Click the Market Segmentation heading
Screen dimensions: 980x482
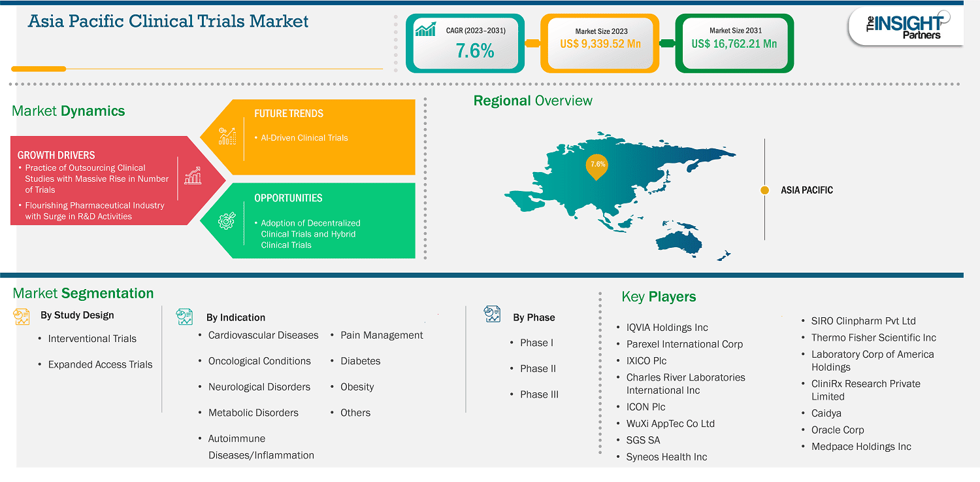[83, 294]
